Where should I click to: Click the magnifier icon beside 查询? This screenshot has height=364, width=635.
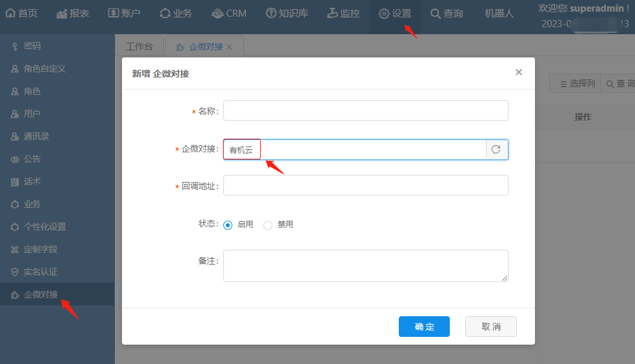tap(436, 14)
